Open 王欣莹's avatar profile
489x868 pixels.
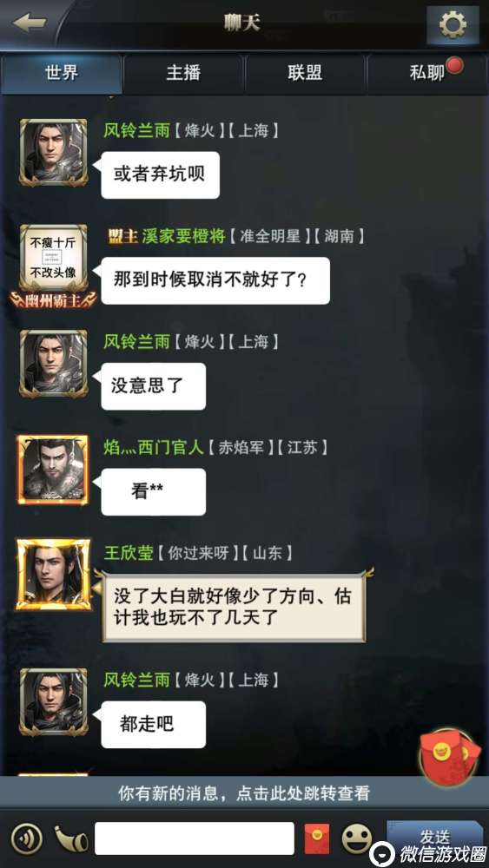53,574
